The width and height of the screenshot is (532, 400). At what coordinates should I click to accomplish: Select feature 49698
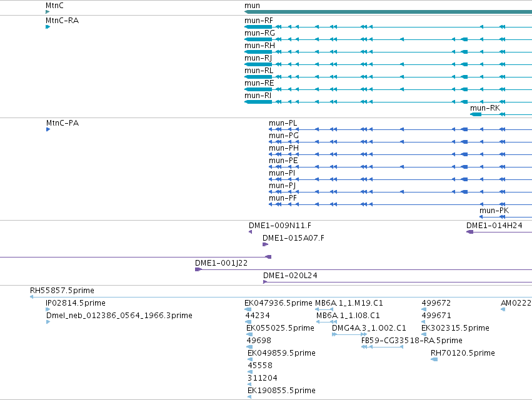coord(249,347)
